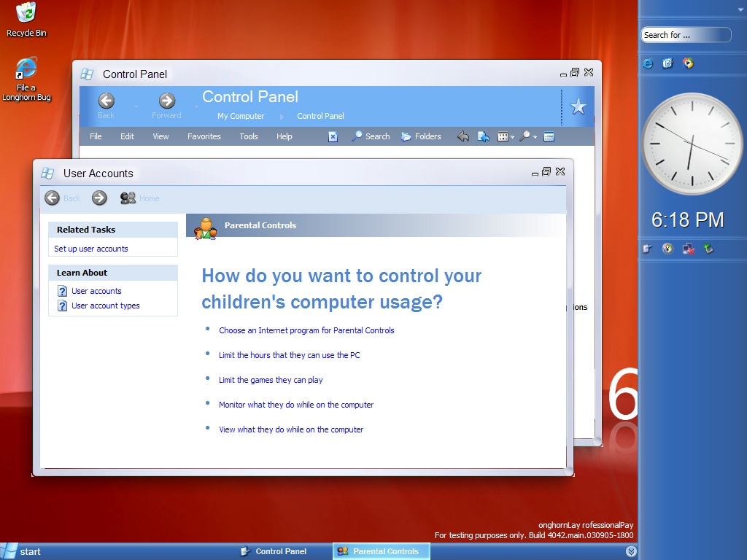
Task: Open the Recycle Bin desktop icon
Action: [26, 20]
